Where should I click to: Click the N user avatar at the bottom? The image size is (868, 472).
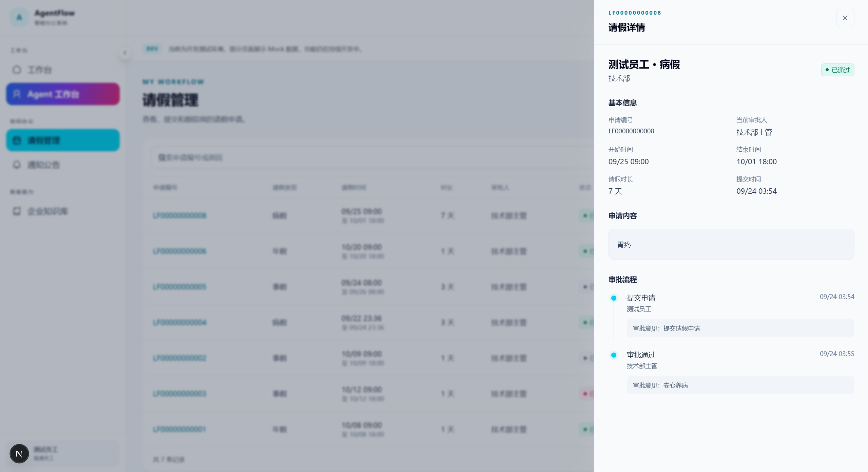19,454
